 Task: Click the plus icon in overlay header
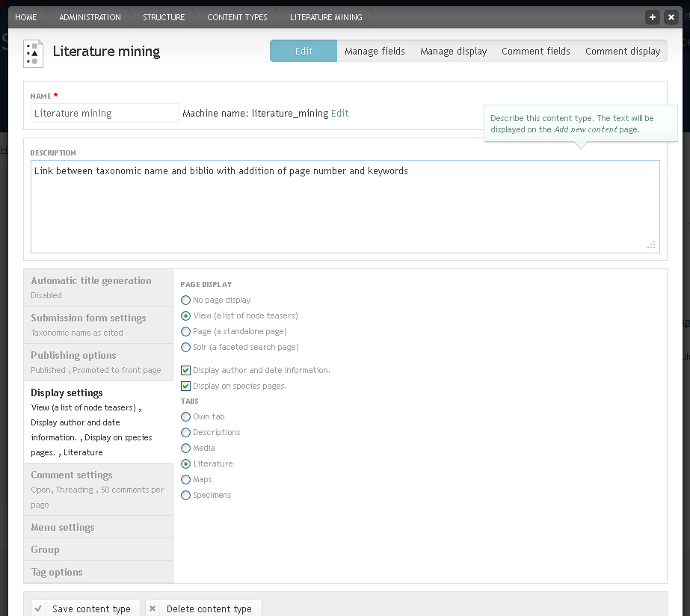coord(653,17)
